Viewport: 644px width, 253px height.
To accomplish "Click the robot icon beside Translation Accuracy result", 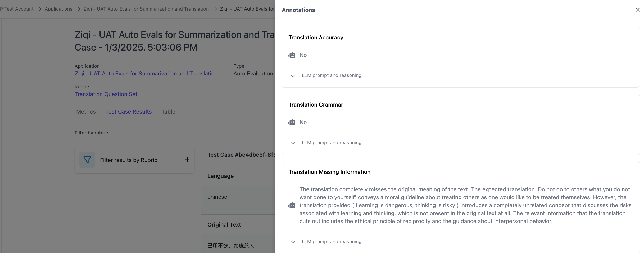I will [292, 55].
